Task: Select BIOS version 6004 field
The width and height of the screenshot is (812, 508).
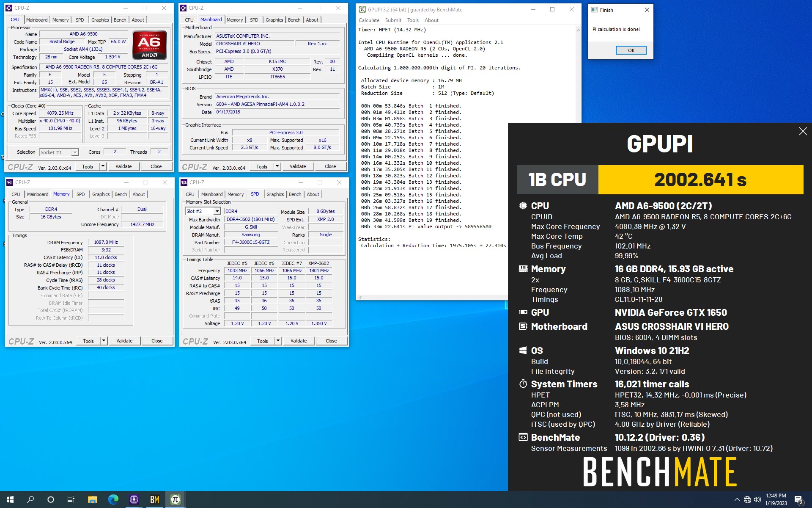Action: pos(277,104)
